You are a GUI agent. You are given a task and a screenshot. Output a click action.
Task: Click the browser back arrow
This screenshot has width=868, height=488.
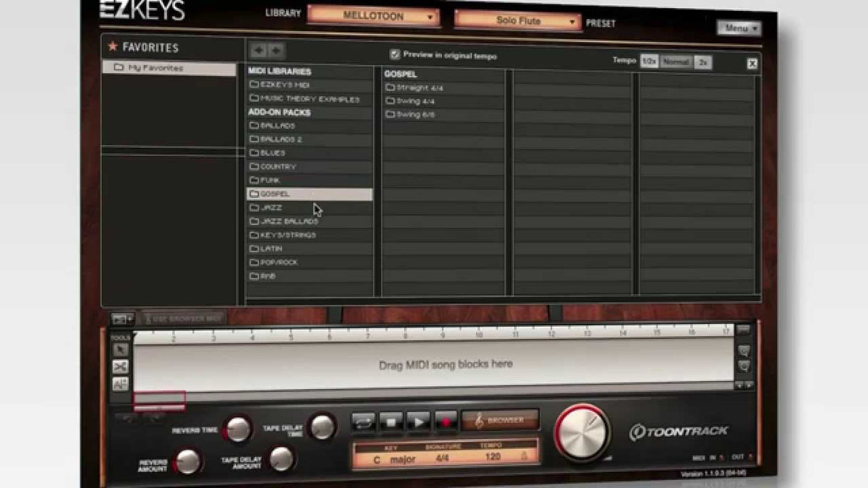point(258,50)
